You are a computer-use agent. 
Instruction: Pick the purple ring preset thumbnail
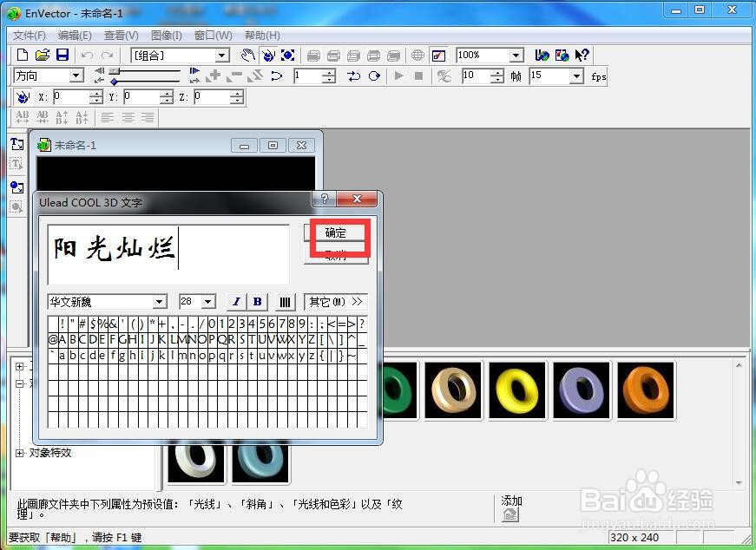(582, 390)
